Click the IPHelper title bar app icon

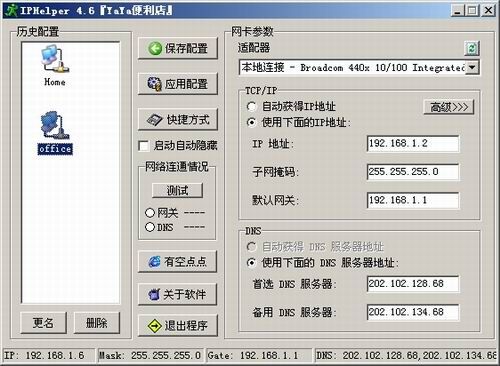coord(11,10)
